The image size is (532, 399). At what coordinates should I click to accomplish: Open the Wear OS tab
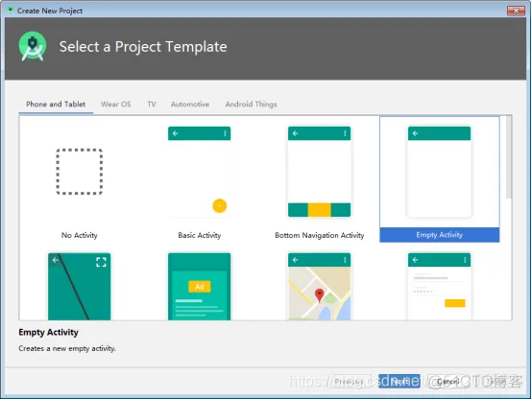pos(115,105)
